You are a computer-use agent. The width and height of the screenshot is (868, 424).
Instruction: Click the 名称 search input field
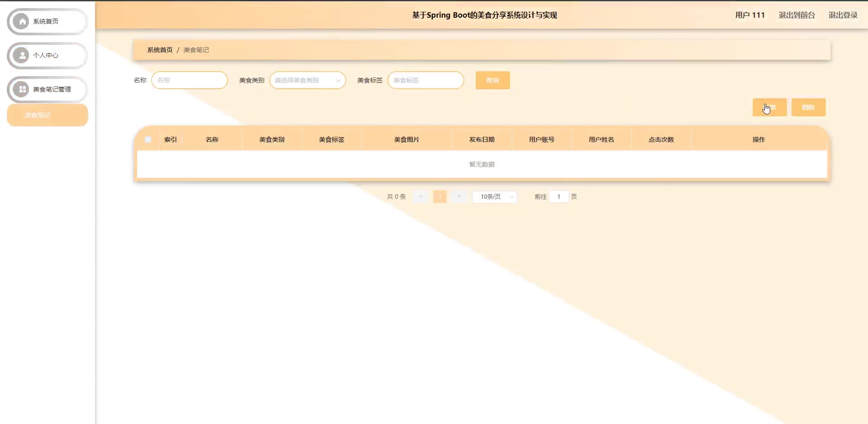[190, 80]
